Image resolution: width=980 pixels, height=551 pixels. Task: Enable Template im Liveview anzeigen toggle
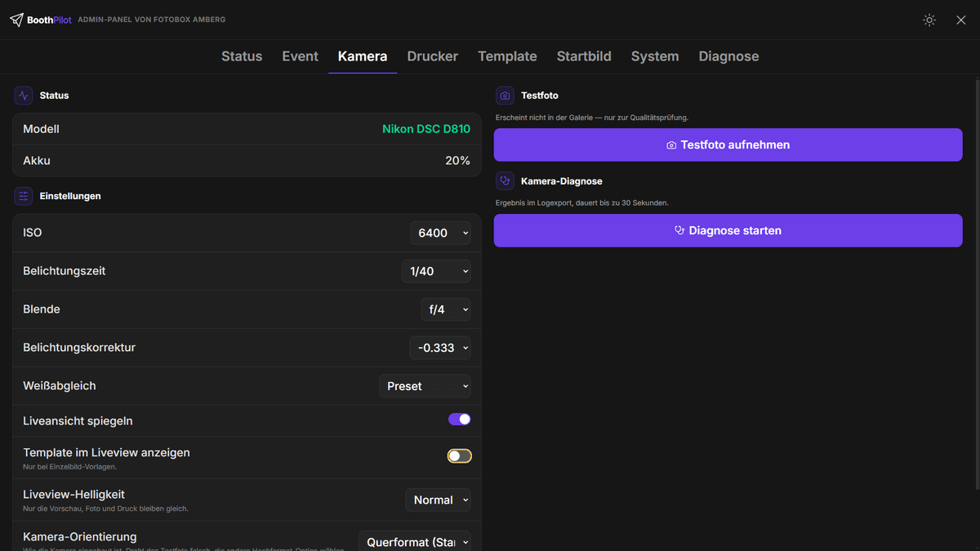[x=460, y=456]
